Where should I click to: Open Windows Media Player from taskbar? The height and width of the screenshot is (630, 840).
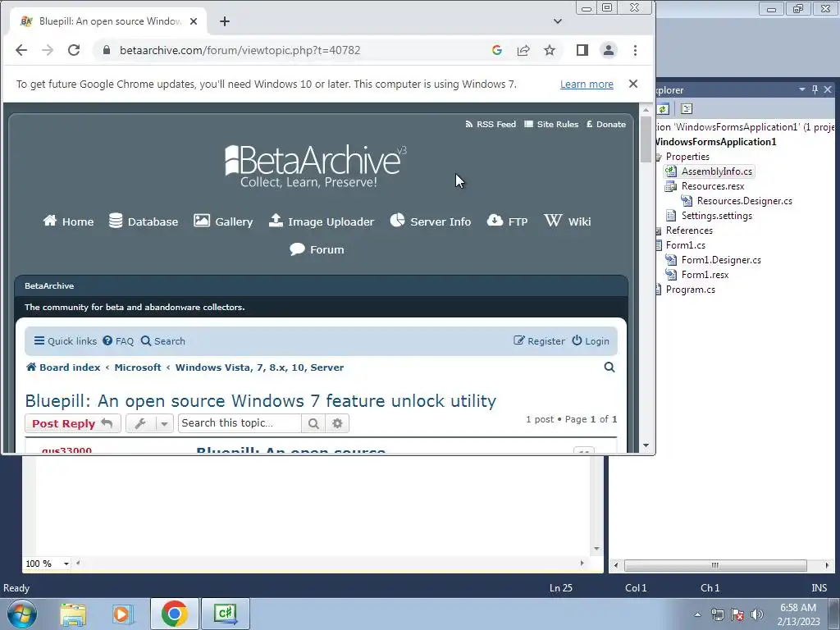pos(122,614)
